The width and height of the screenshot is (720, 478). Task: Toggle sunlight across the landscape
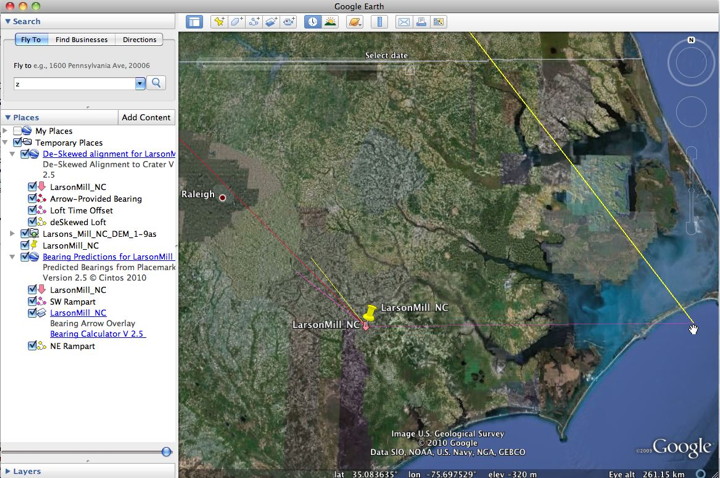pos(330,21)
